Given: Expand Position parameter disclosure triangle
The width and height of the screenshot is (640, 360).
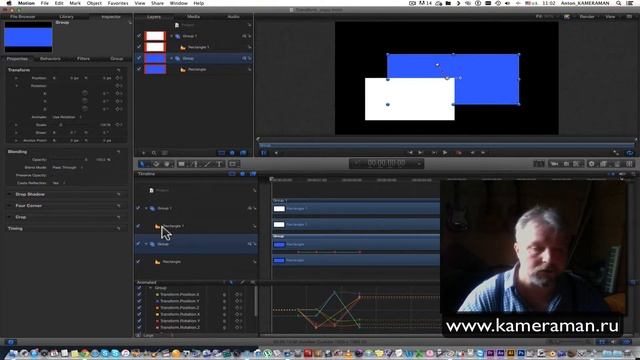Looking at the screenshot, I should (16, 78).
